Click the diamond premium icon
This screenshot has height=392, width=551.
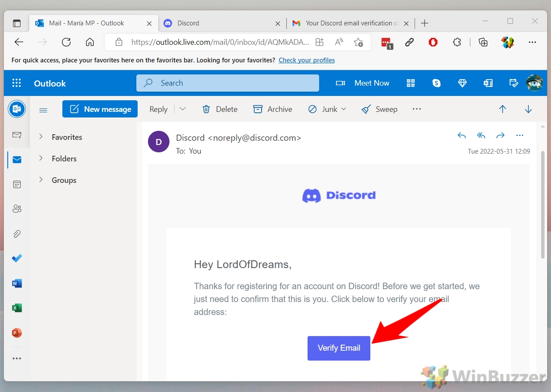[x=462, y=83]
